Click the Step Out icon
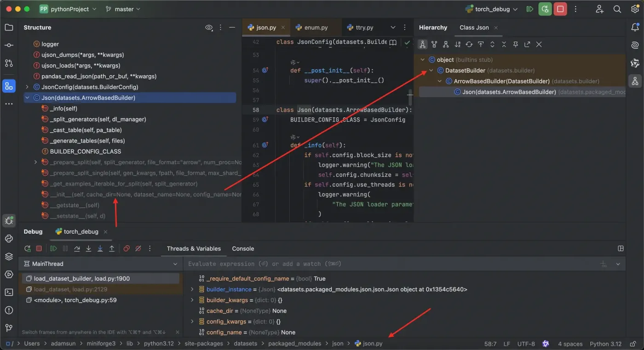 [x=112, y=249]
